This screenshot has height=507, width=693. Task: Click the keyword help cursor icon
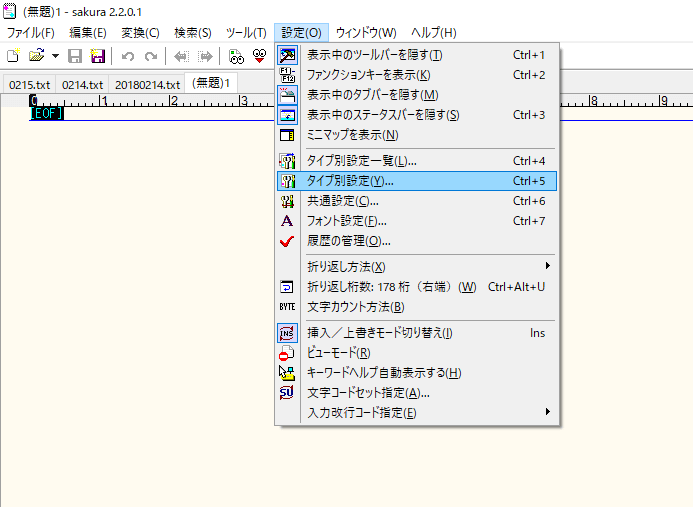(x=287, y=373)
